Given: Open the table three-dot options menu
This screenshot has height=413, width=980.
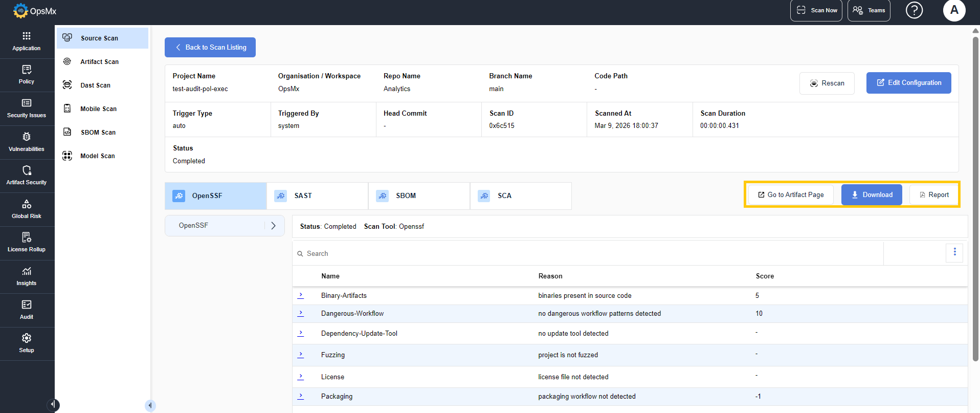Looking at the screenshot, I should (x=954, y=252).
